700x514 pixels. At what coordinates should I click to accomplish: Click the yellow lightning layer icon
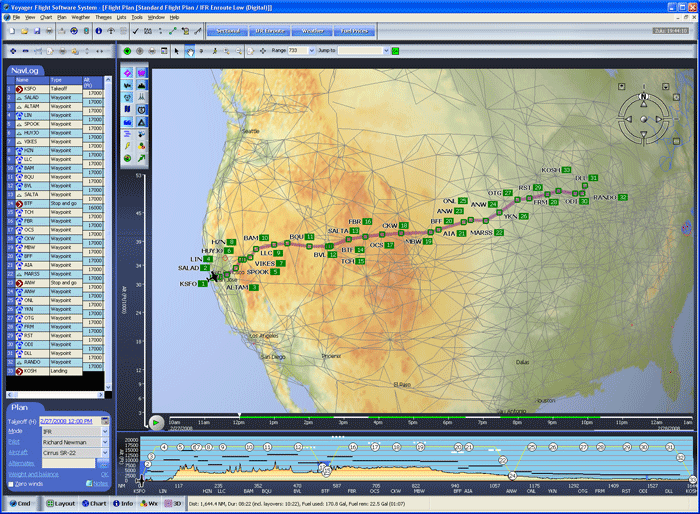[128, 146]
